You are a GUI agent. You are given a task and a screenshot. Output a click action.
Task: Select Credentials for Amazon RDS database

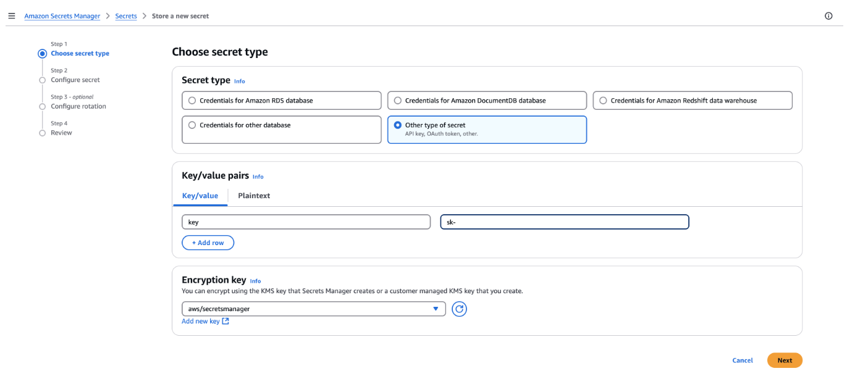pos(282,101)
